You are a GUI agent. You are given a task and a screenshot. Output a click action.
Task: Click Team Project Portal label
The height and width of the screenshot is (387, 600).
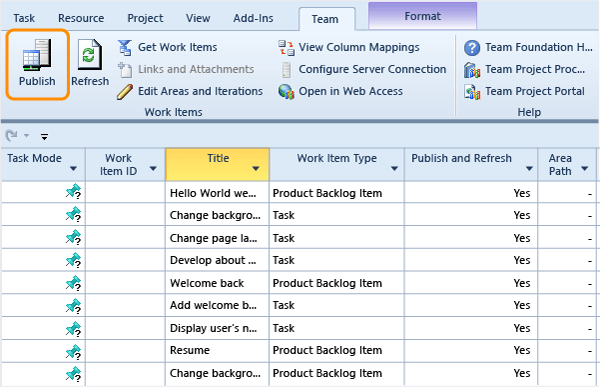click(x=535, y=91)
